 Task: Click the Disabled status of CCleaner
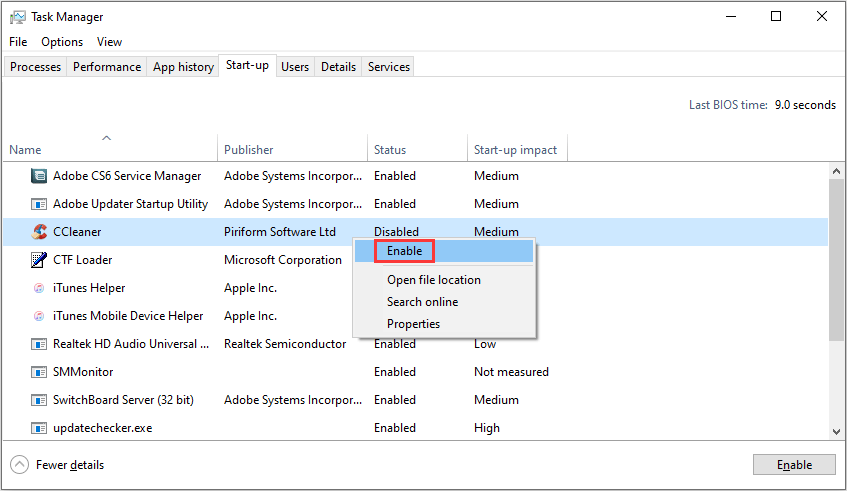(396, 232)
